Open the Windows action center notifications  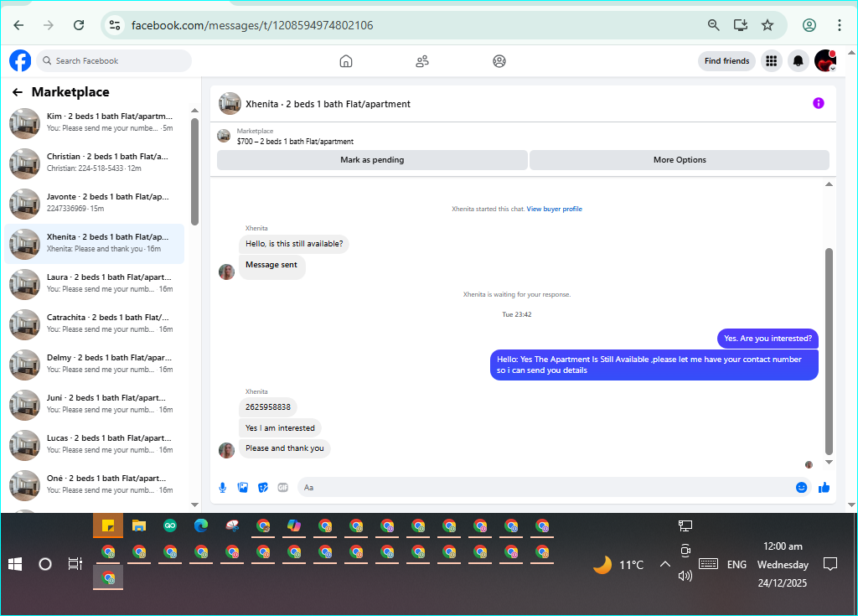(x=830, y=564)
